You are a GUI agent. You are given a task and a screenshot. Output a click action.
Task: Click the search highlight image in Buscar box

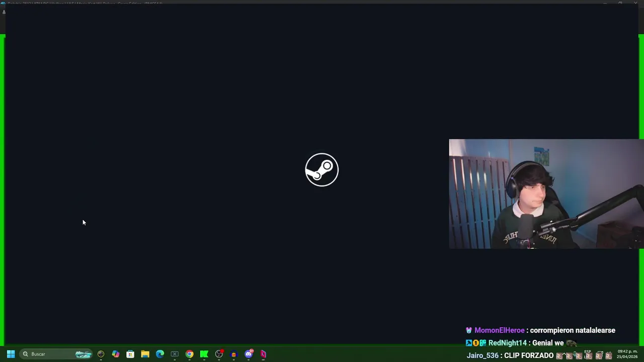84,354
